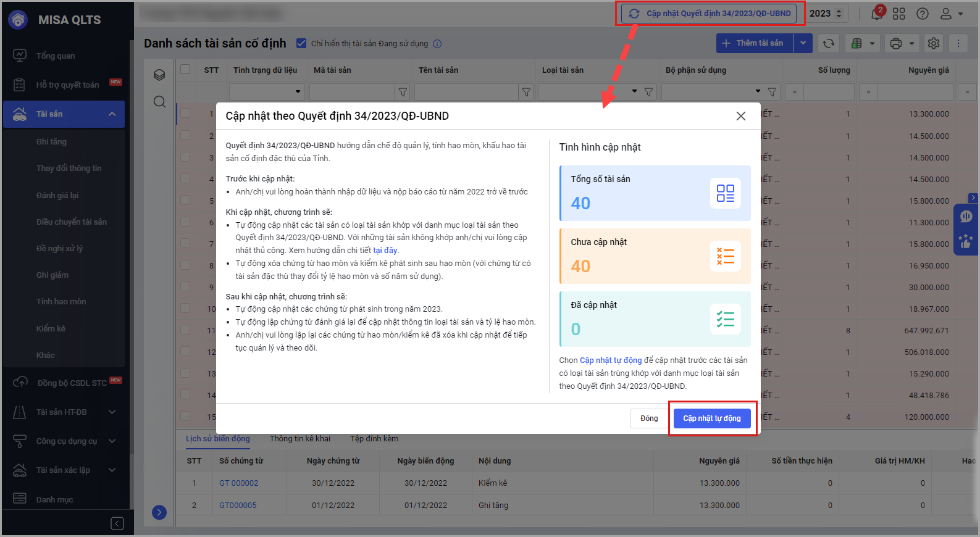Viewport: 980px width, 537px height.
Task: Open the Excel export dropdown icon
Action: [863, 43]
